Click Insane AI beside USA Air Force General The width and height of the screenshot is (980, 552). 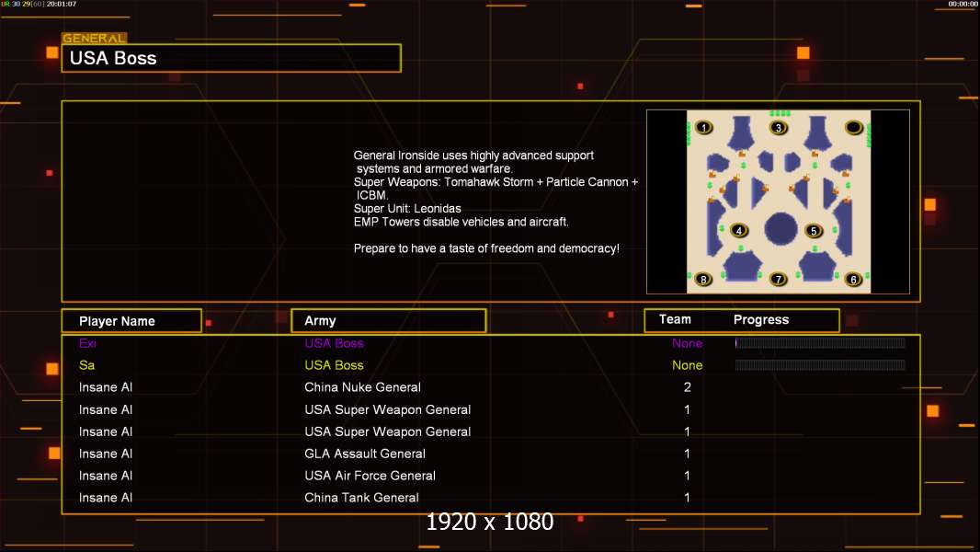click(106, 475)
